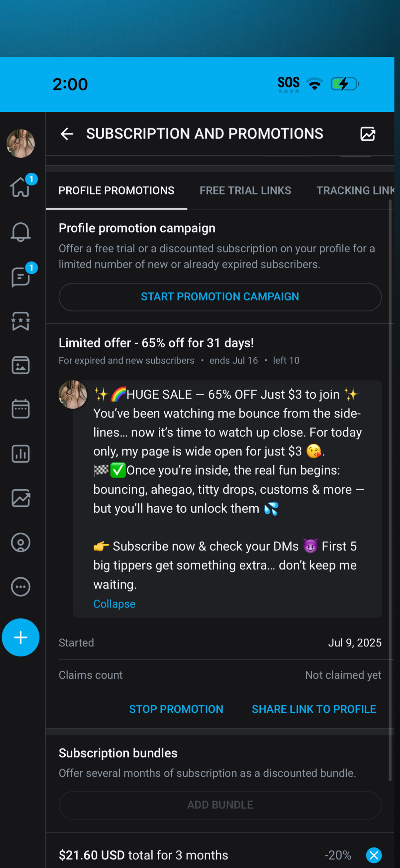The width and height of the screenshot is (400, 868).
Task: Open Statistics bar chart icon
Action: pyautogui.click(x=20, y=454)
